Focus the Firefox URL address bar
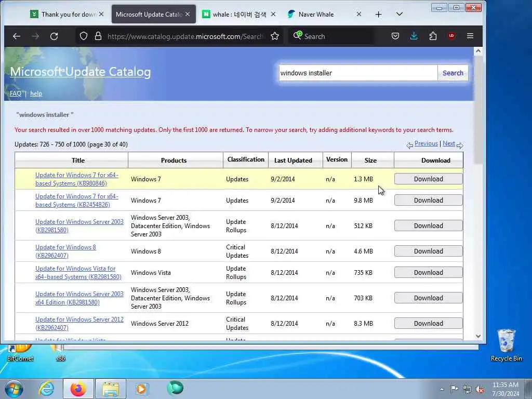Screen dimensions: 532x399 [x=185, y=36]
